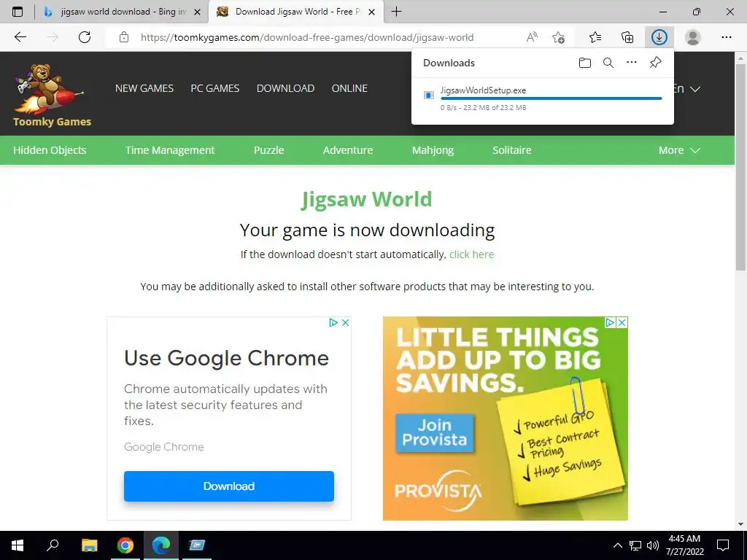This screenshot has height=560, width=747.
Task: Click the JigsawWorldSetup.exe file icon
Action: (429, 96)
